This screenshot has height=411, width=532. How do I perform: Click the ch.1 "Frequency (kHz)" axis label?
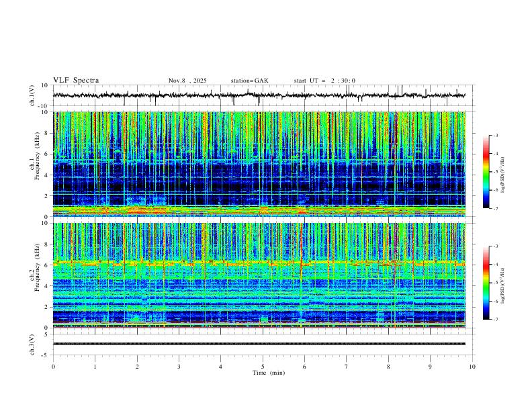click(37, 156)
